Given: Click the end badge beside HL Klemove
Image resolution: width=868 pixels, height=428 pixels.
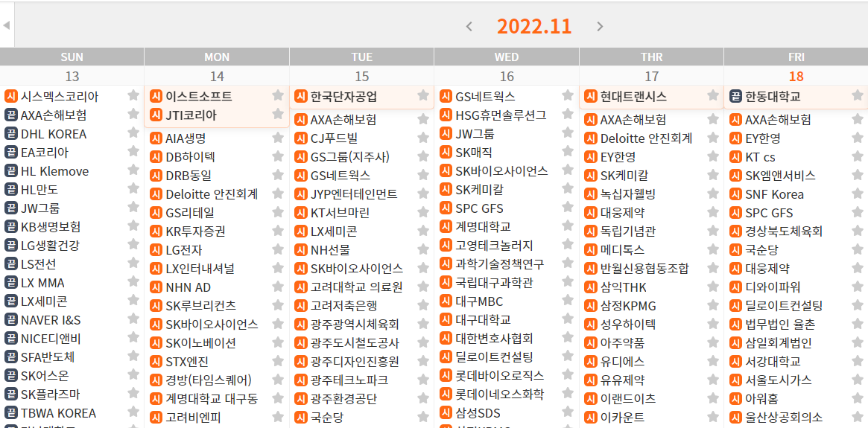Looking at the screenshot, I should pyautogui.click(x=10, y=171).
